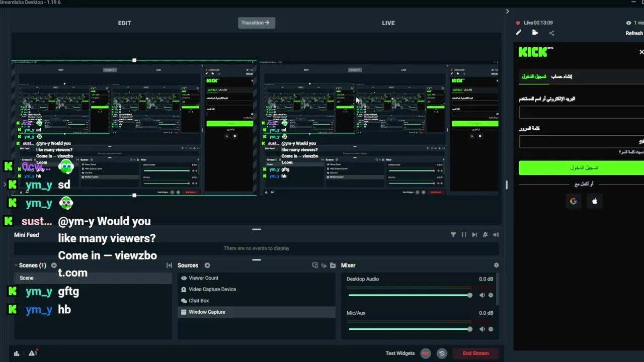Click the middle icon in Sources header
Viewport: 644px width, 362px height.
coord(324,265)
